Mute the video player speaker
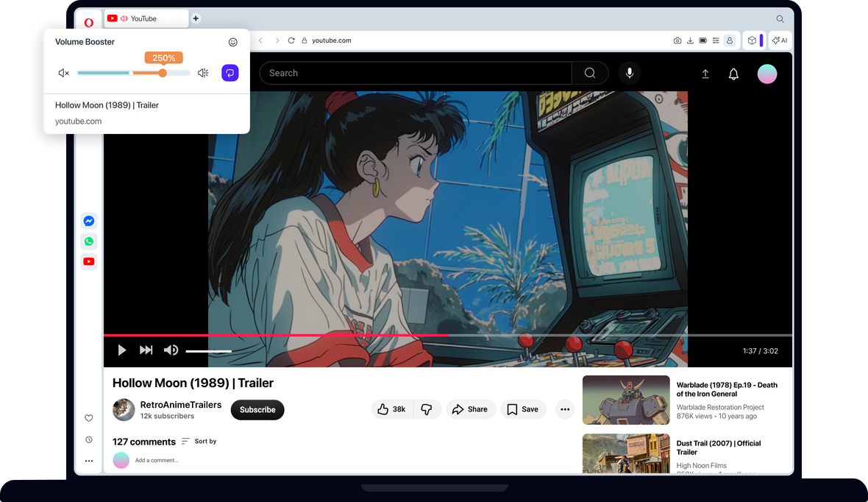868x502 pixels. tap(171, 350)
